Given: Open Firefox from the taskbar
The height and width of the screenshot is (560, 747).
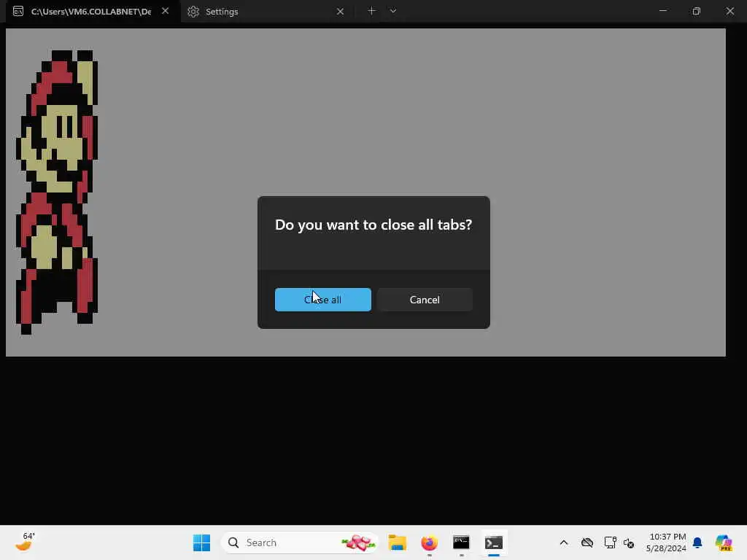Looking at the screenshot, I should coord(429,542).
